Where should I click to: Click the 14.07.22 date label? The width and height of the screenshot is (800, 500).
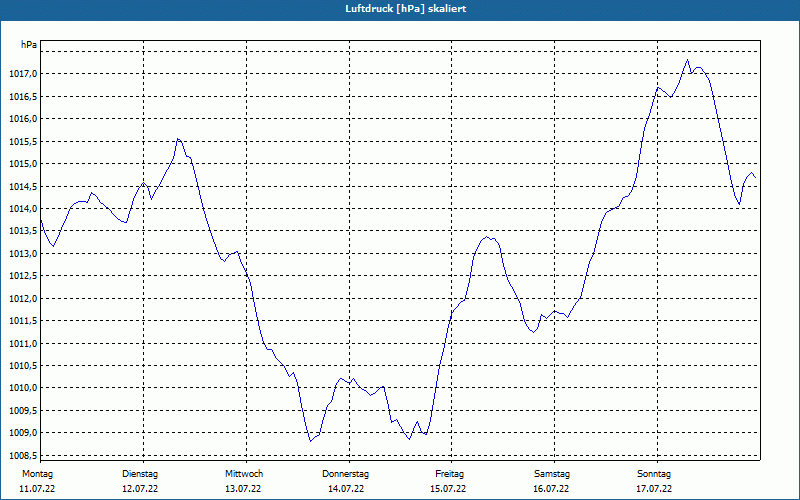coord(346,489)
